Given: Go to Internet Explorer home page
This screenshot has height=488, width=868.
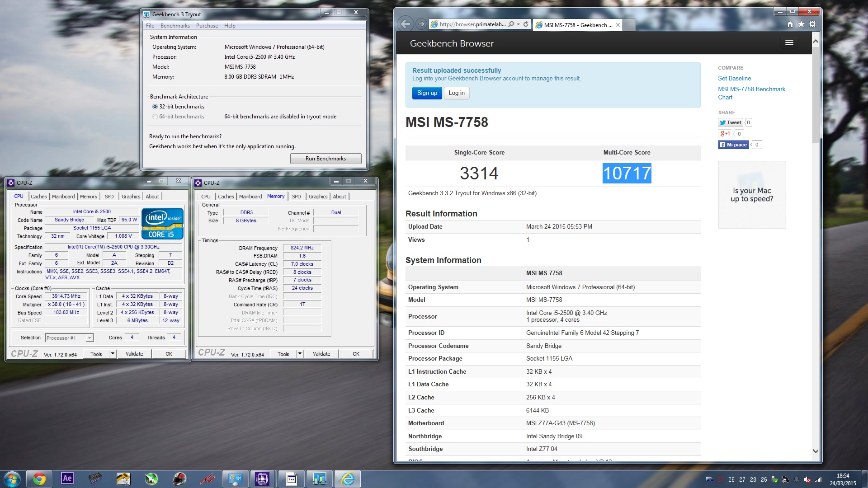Looking at the screenshot, I should [x=790, y=24].
